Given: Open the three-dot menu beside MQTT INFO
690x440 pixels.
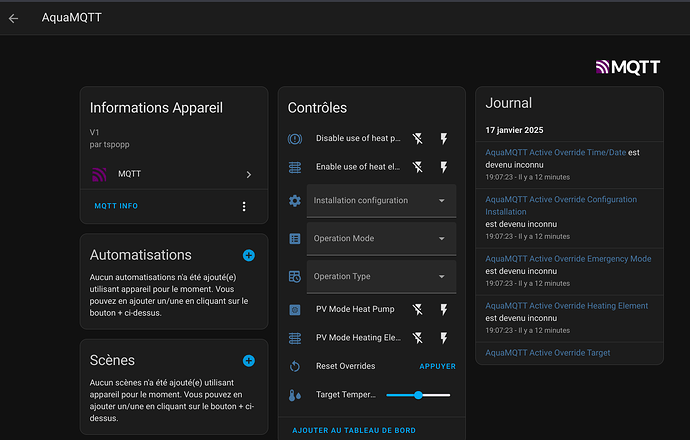Looking at the screenshot, I should 244,206.
